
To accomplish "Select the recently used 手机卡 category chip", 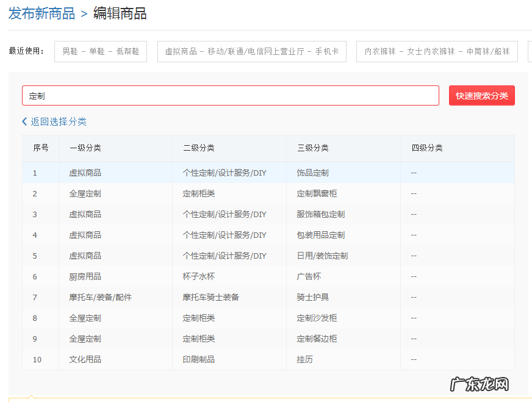I will 252,51.
